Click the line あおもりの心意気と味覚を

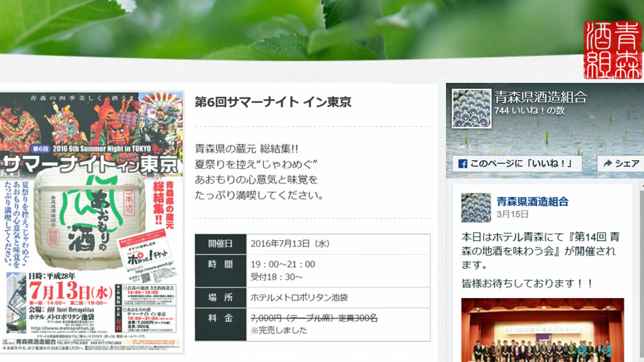tap(257, 180)
